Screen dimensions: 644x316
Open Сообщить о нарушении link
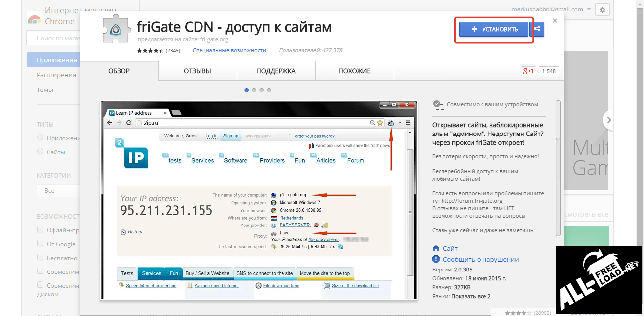pyautogui.click(x=481, y=259)
